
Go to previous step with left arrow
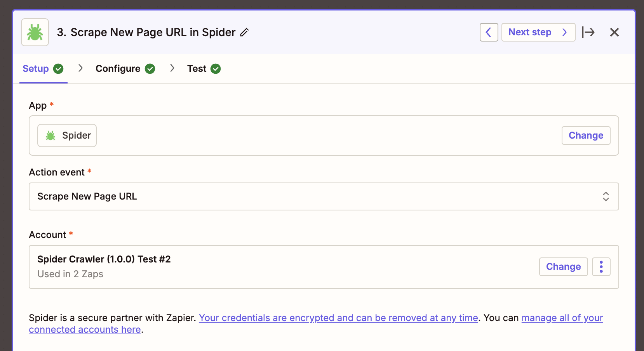coord(489,32)
